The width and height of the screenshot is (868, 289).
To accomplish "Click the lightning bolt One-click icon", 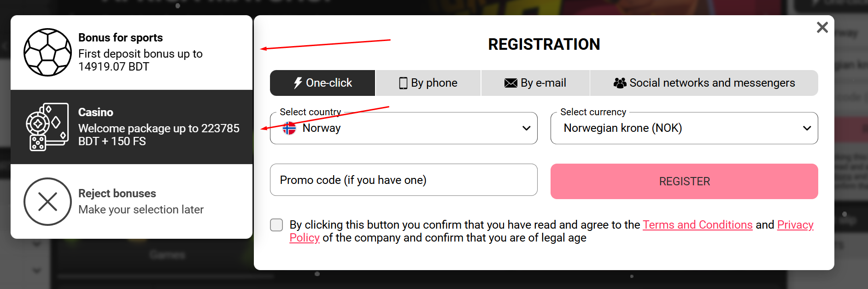I will (298, 83).
